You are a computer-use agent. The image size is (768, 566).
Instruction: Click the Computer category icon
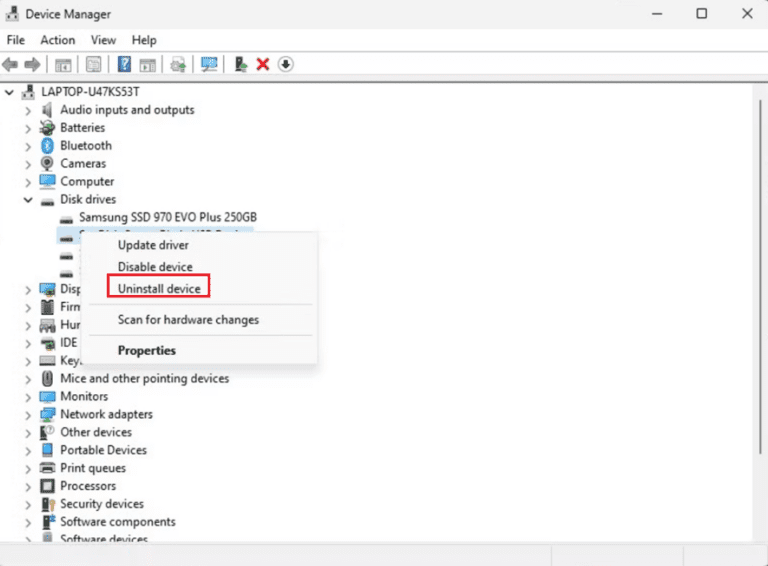pos(48,181)
